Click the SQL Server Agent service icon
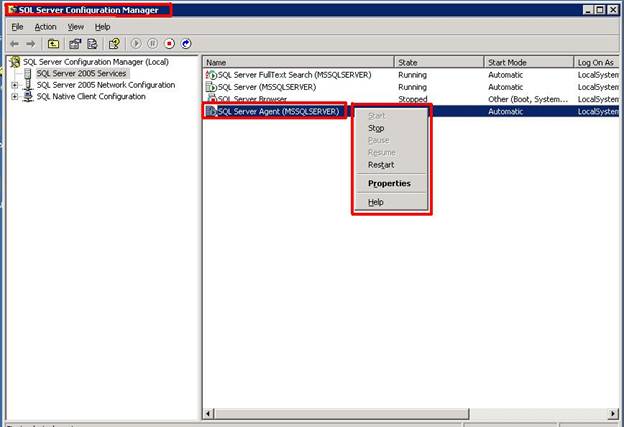This screenshot has height=427, width=624. pos(211,111)
